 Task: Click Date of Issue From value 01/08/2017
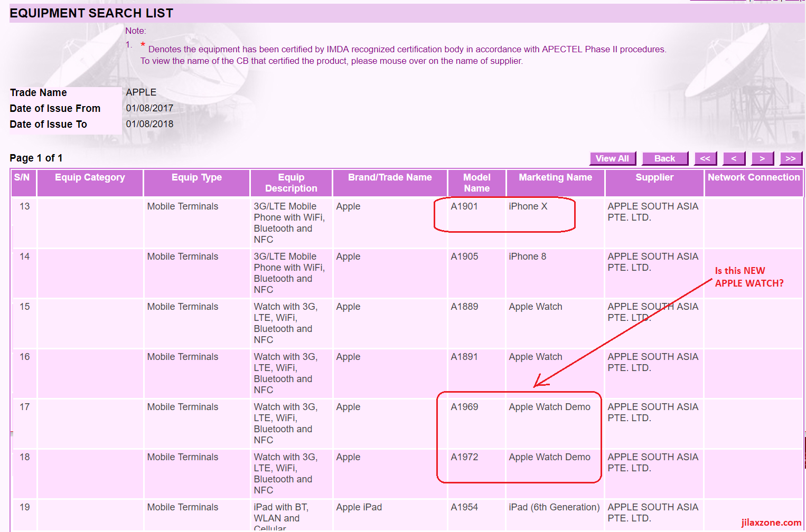pos(149,108)
